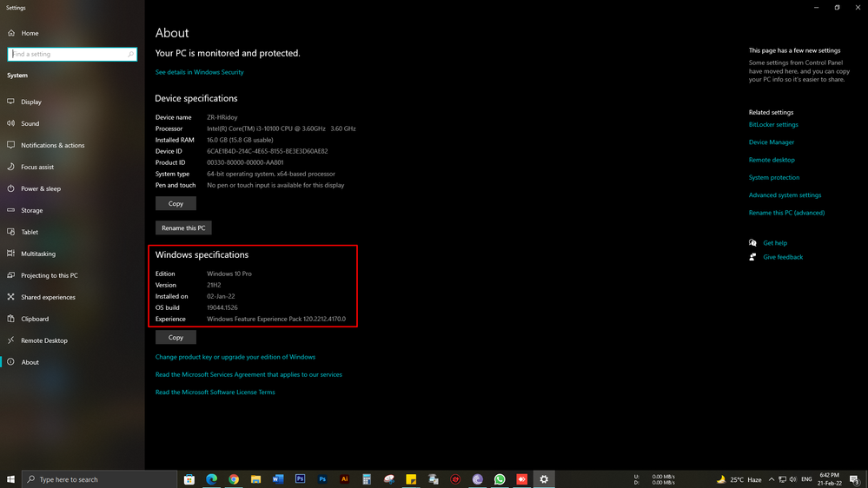Open red round taskbar app icon
Screen dimensions: 868x488
tap(455, 479)
